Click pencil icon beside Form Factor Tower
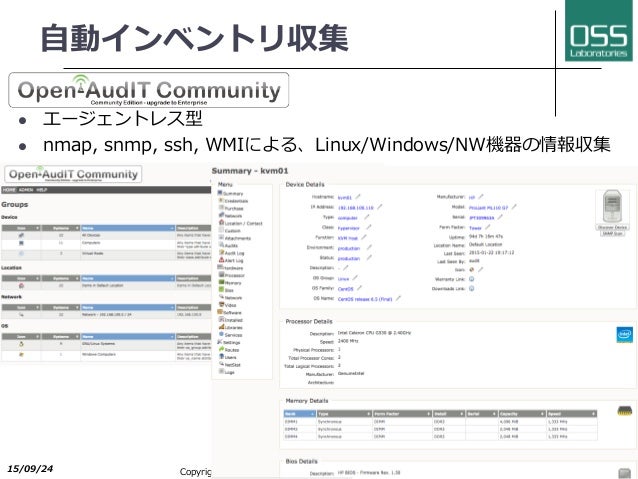This screenshot has height=479, width=638. point(488,227)
